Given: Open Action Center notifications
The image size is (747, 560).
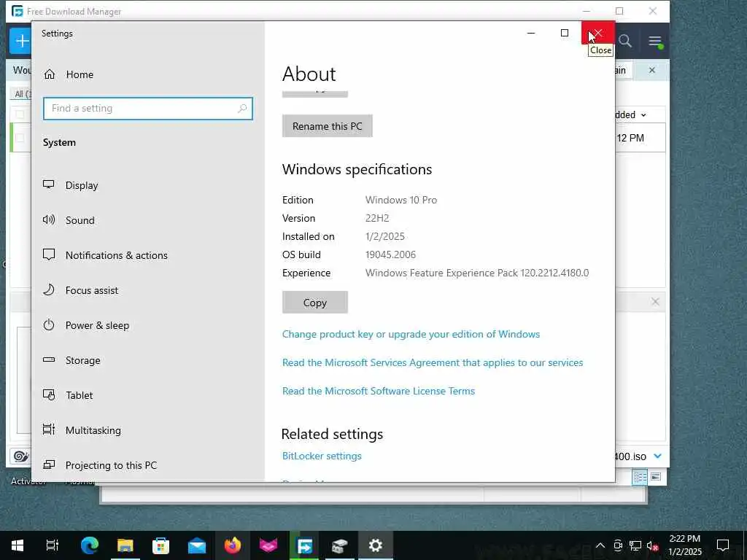Looking at the screenshot, I should 723,545.
